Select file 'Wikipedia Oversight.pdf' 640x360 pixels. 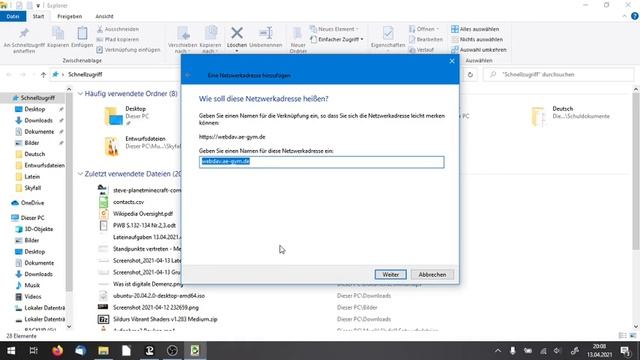pyautogui.click(x=142, y=214)
